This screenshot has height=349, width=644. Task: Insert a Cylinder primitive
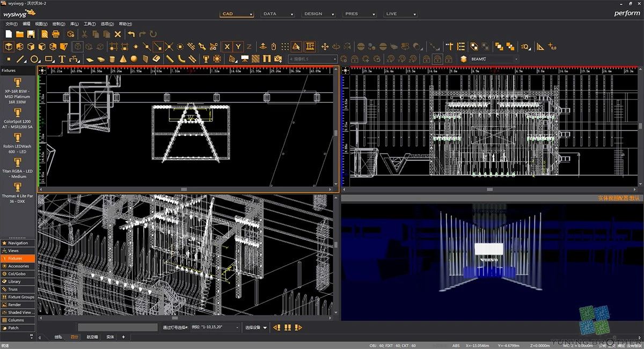pyautogui.click(x=112, y=59)
